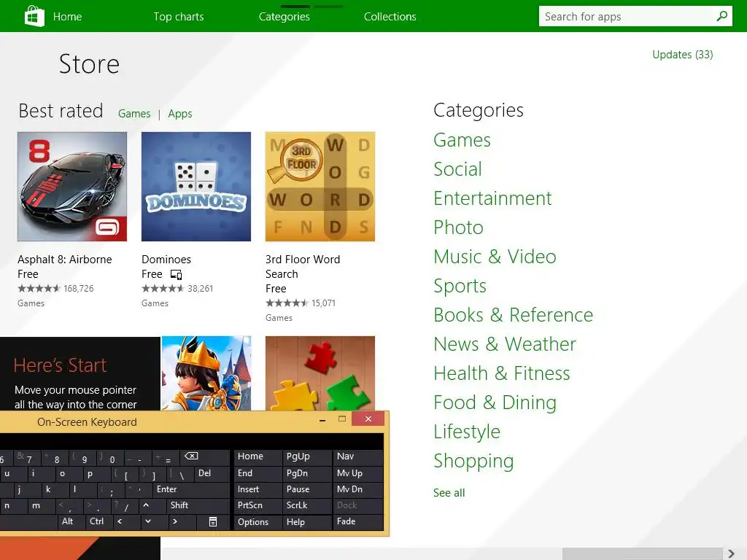Toggle the Alt key on keyboard
747x560 pixels.
[x=71, y=521]
